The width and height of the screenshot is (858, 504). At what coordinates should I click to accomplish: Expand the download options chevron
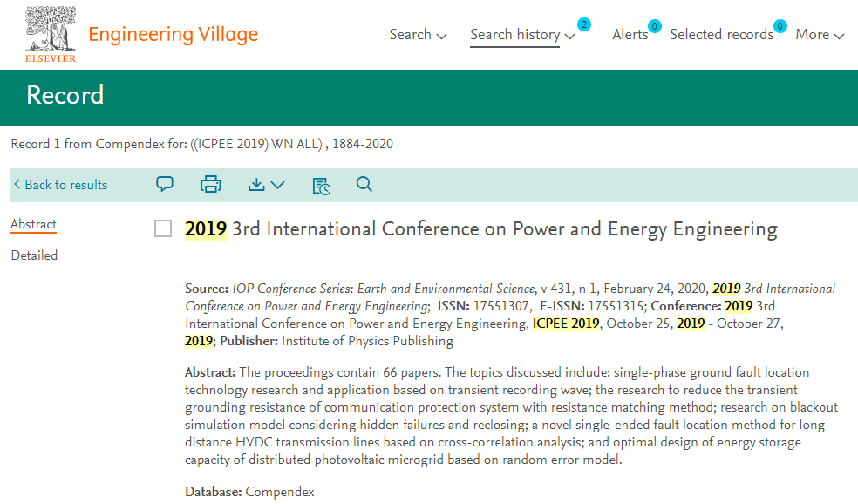(278, 185)
